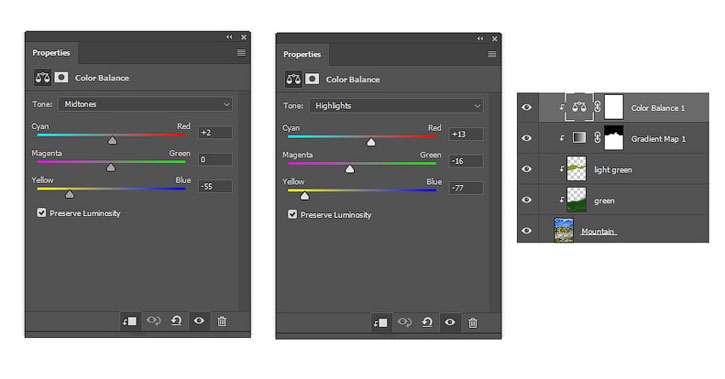Select the Color Balance 1 layer name
Viewport: 725px width, 379px height.
658,108
